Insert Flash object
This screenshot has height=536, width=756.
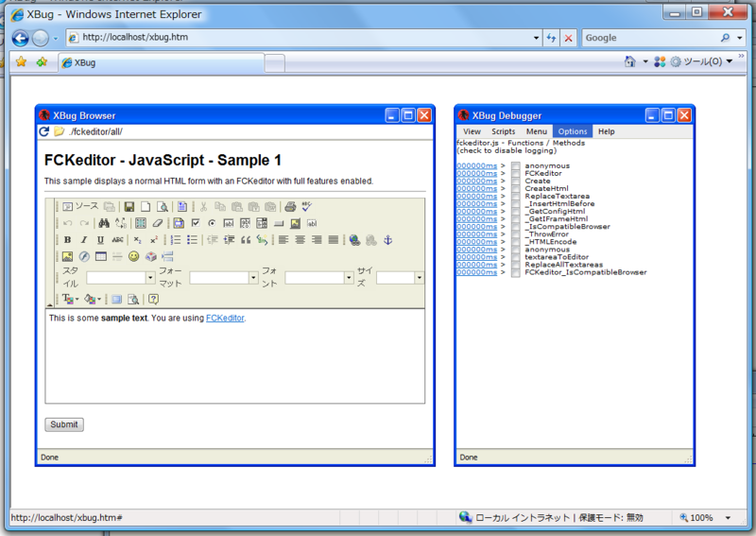click(84, 256)
